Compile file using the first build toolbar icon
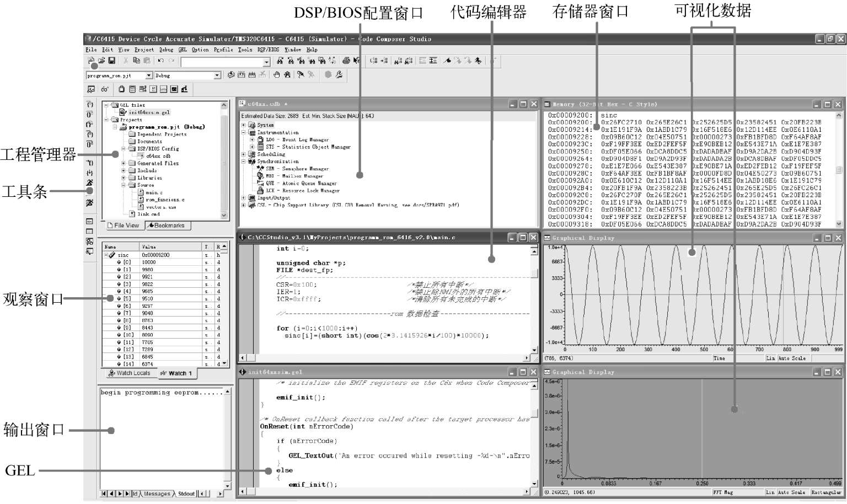The image size is (847, 504). pos(231,76)
